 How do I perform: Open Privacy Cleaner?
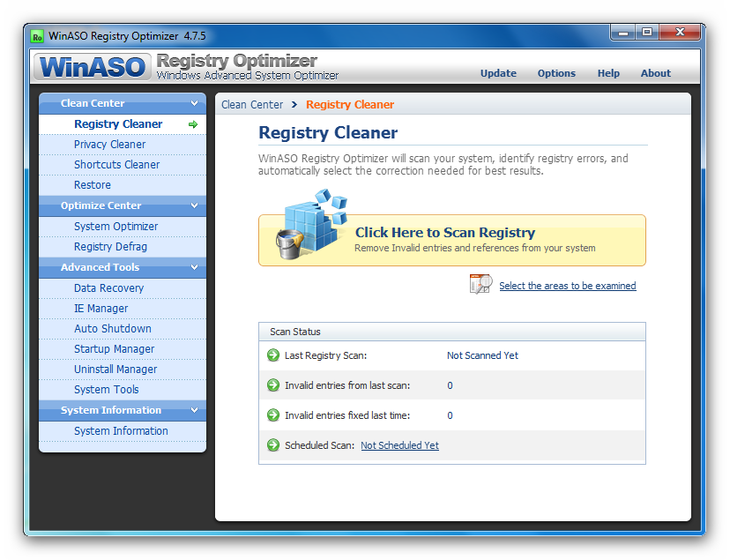tap(123, 145)
